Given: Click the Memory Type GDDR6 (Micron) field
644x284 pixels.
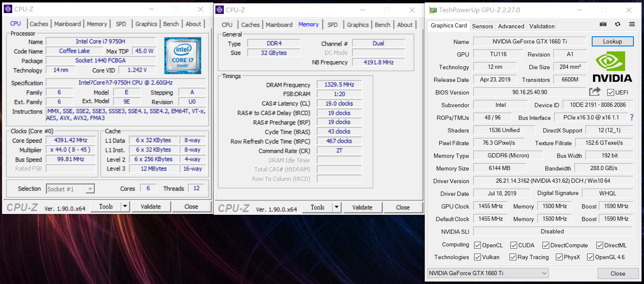Looking at the screenshot, I should pos(508,155).
